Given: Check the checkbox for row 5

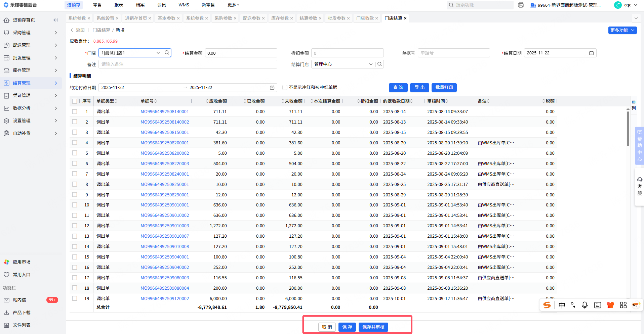Looking at the screenshot, I should click(75, 153).
